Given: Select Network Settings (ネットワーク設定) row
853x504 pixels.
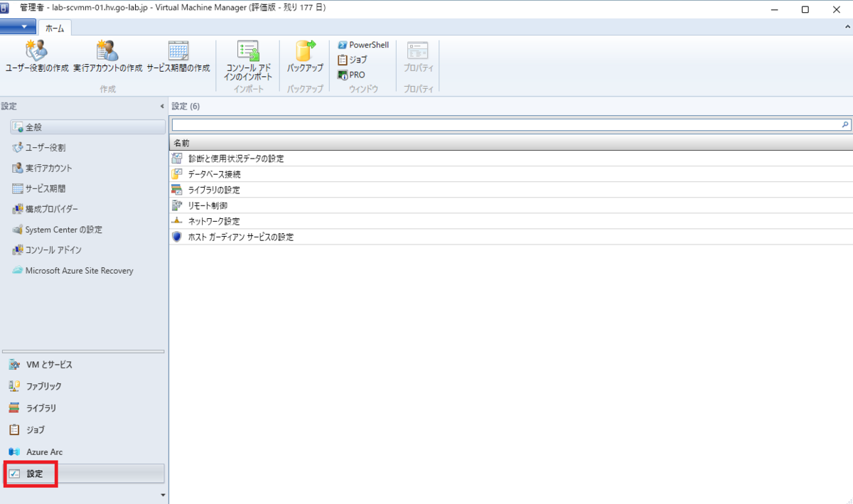Looking at the screenshot, I should tap(511, 221).
